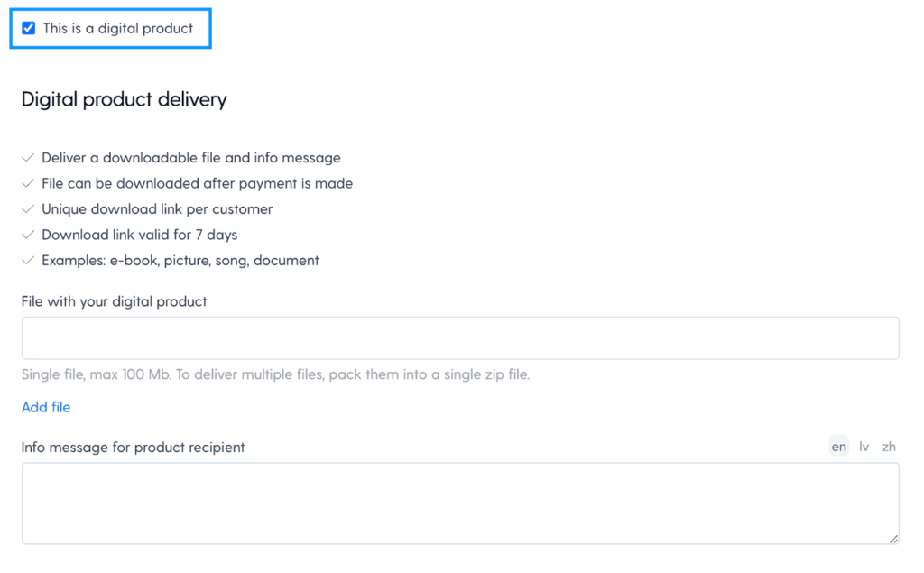This screenshot has height=573, width=924.
Task: Click the info message text area
Action: 460,504
